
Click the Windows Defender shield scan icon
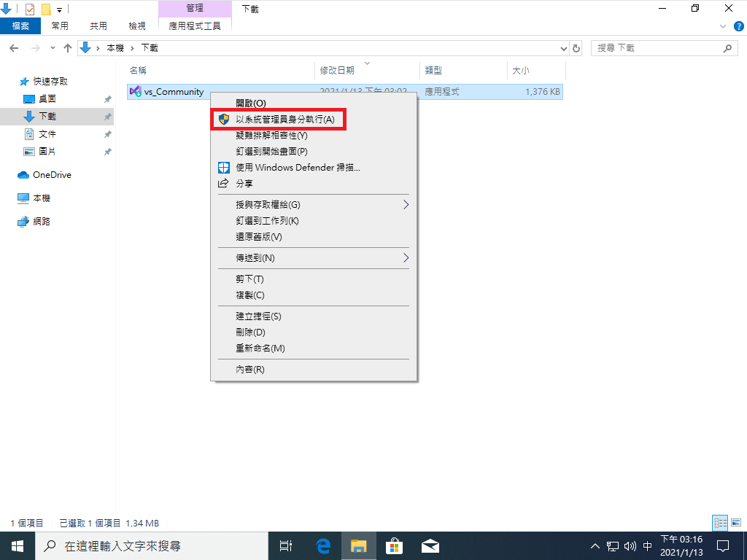point(224,167)
